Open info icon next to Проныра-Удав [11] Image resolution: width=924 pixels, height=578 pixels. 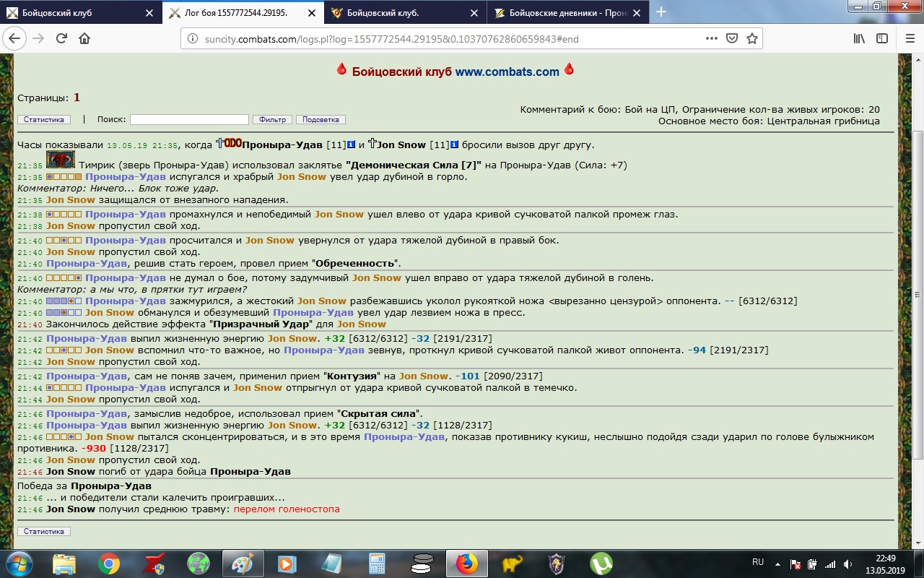point(352,144)
